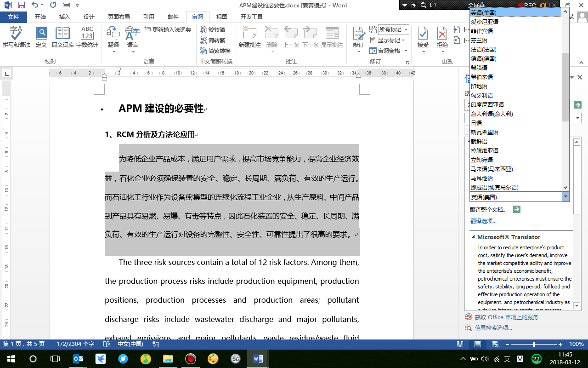Click green arrow next to 翻译整个文档

tap(516, 209)
